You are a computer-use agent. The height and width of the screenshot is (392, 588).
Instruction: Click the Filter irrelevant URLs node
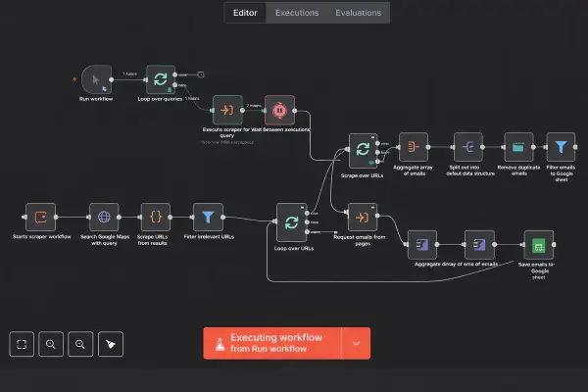[x=208, y=217]
